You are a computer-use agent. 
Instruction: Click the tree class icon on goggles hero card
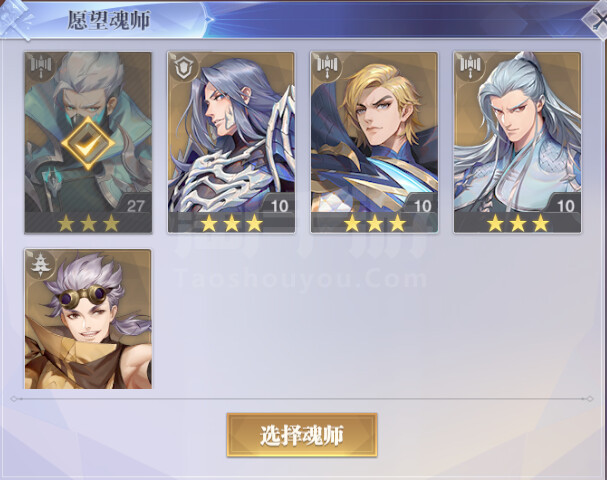(38, 264)
